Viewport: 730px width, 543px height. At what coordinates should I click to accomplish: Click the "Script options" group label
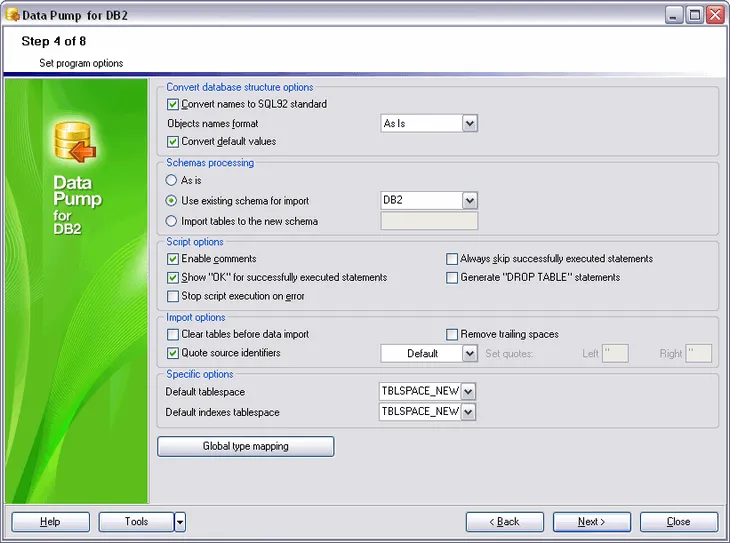pyautogui.click(x=195, y=242)
